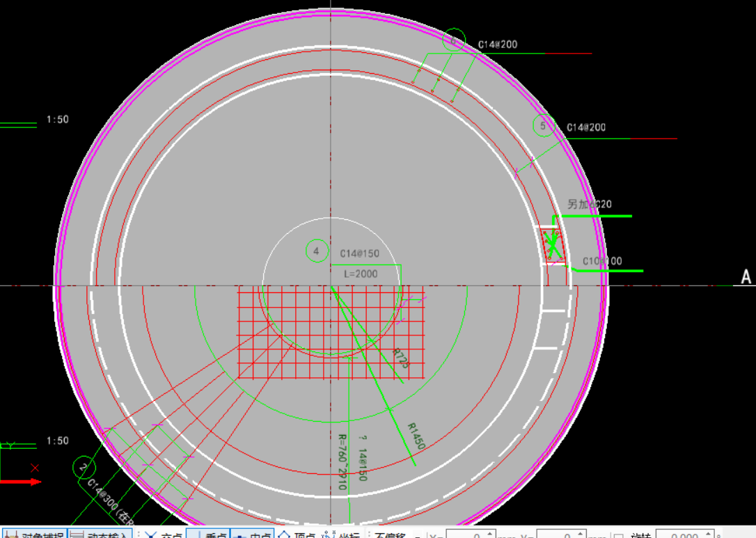Select the L=2000 dimension text
756x538 pixels.
pyautogui.click(x=361, y=274)
